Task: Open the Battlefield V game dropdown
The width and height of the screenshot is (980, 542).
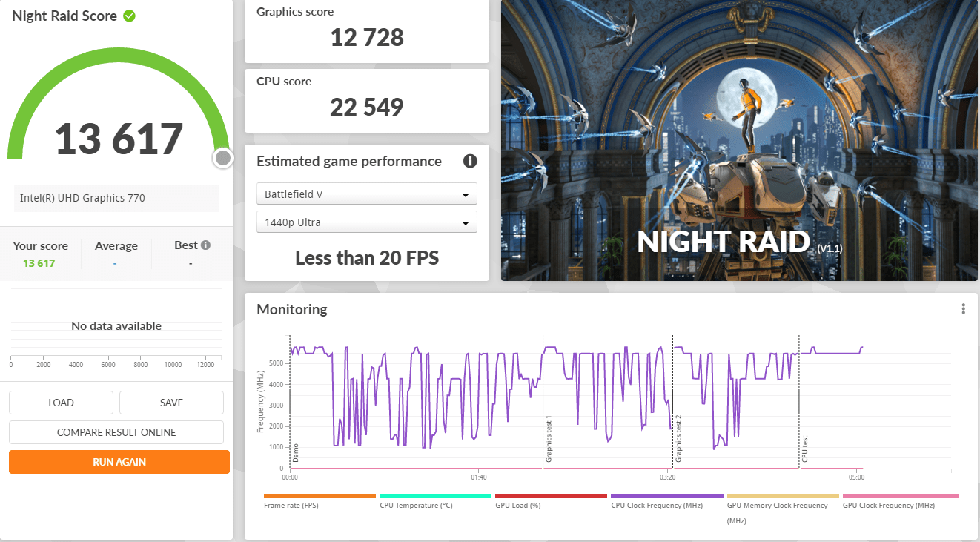Action: click(x=367, y=194)
